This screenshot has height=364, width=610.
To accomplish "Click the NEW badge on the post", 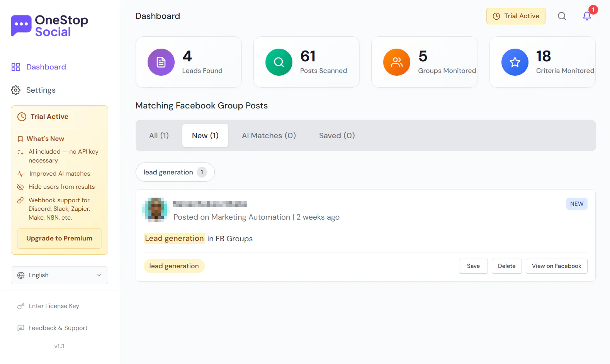I will tap(577, 204).
